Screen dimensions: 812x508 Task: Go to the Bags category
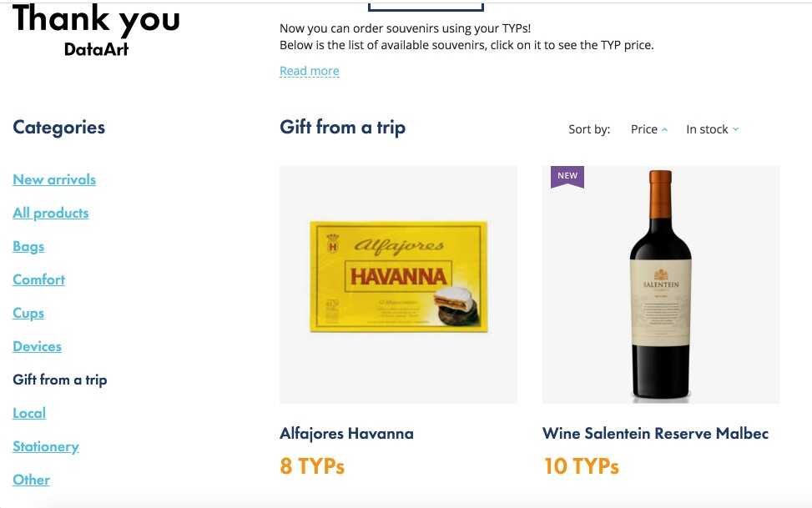tap(28, 246)
